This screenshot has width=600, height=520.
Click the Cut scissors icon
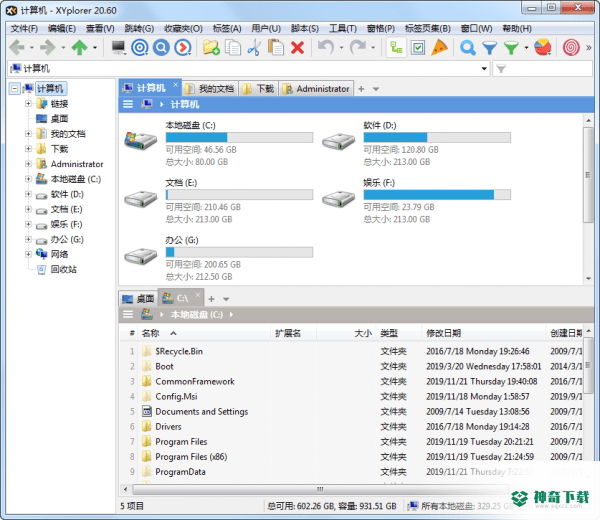click(254, 48)
